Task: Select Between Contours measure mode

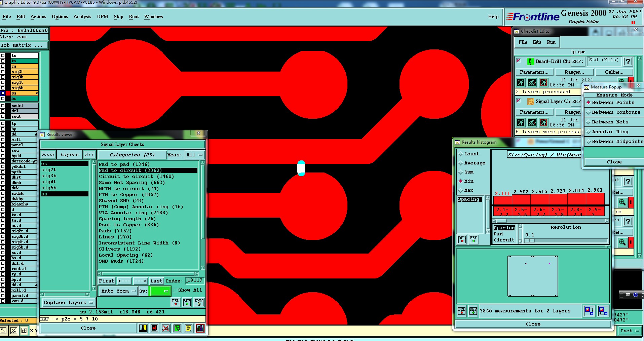Action: click(614, 112)
